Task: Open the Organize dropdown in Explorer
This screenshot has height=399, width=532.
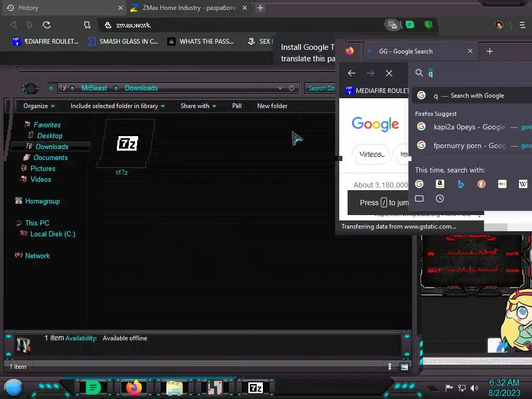Action: 39,106
